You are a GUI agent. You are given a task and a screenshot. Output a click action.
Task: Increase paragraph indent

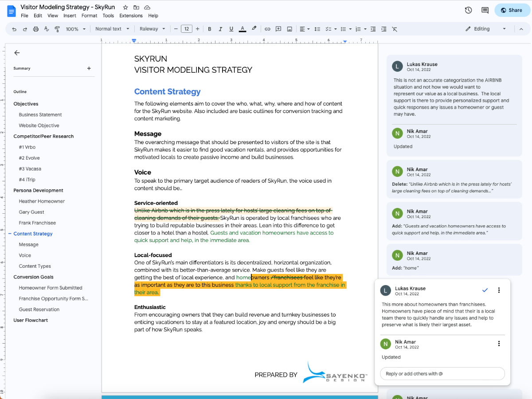(x=383, y=29)
